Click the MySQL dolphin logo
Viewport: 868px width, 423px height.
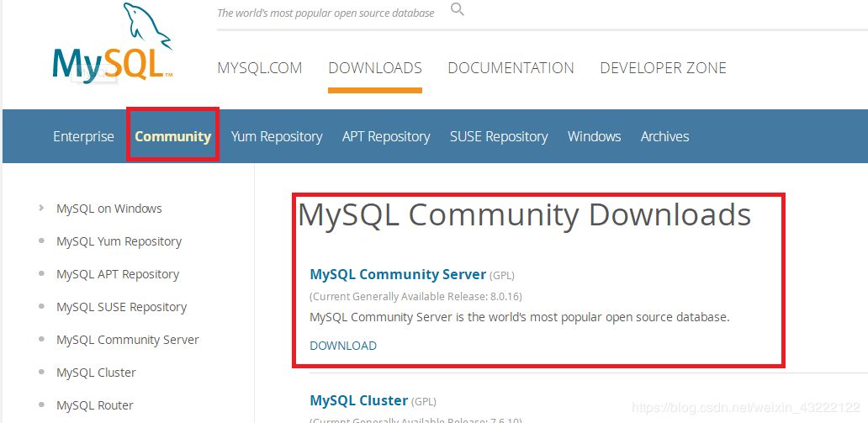[113, 41]
